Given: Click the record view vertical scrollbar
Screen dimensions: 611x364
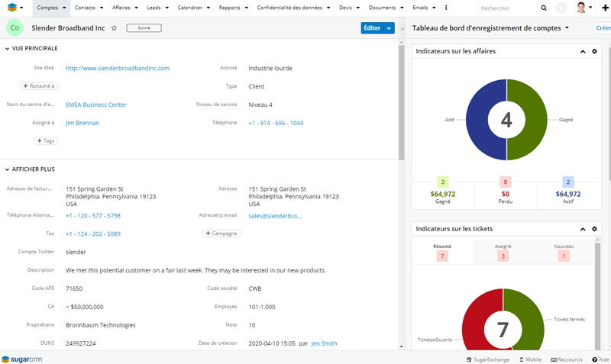Looking at the screenshot, I should click(x=402, y=103).
